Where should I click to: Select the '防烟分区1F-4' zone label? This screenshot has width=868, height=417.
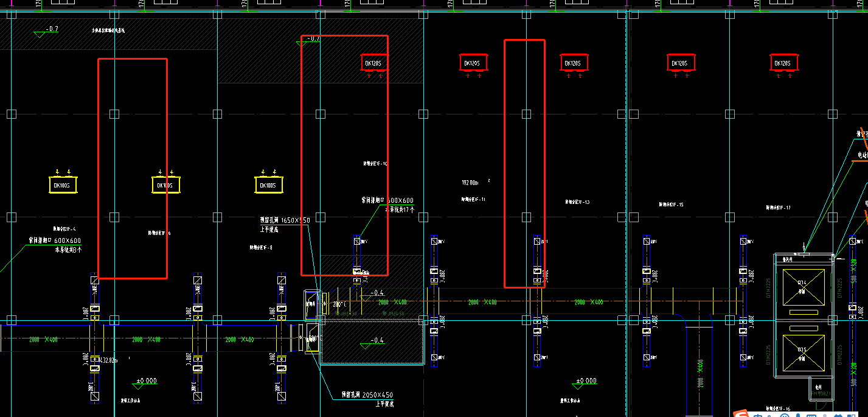[x=64, y=229]
